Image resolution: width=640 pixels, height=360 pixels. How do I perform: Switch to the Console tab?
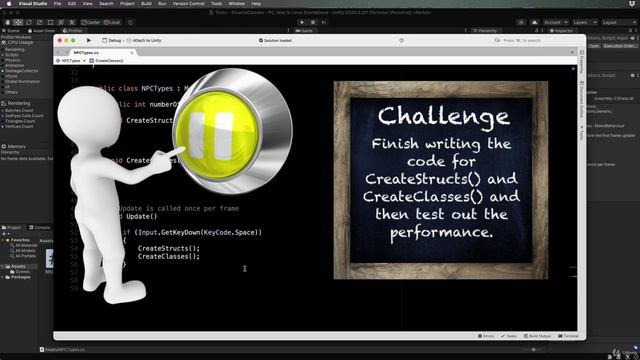click(x=40, y=227)
